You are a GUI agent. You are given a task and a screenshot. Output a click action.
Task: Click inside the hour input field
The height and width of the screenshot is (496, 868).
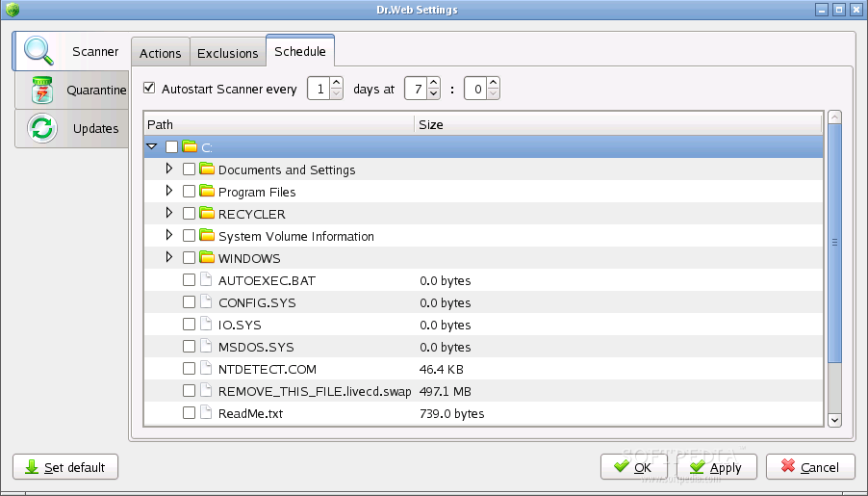417,88
